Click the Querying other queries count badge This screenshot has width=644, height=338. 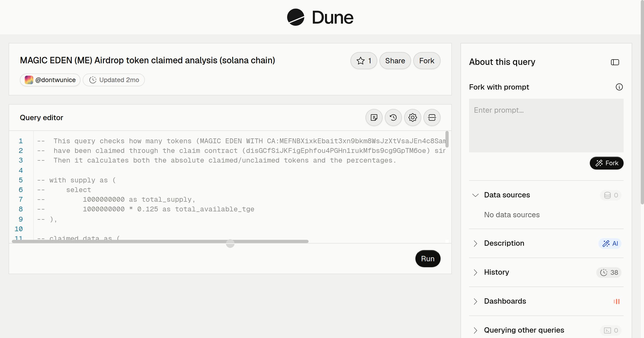(611, 330)
